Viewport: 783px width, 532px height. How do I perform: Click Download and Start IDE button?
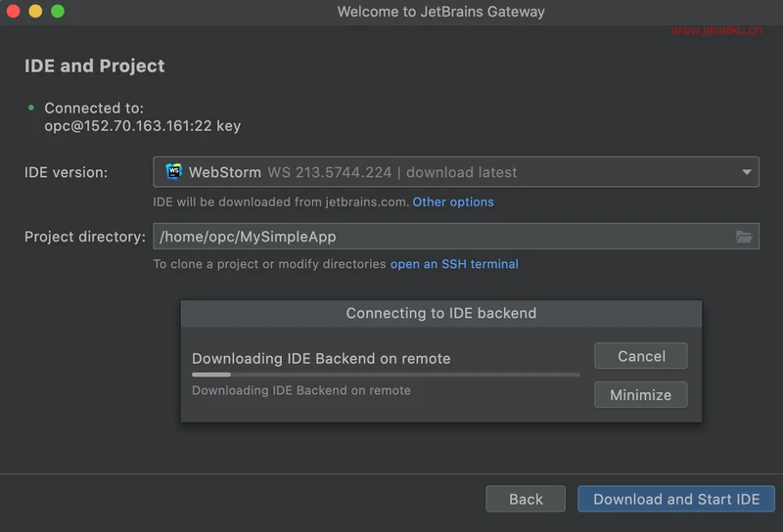click(x=676, y=499)
